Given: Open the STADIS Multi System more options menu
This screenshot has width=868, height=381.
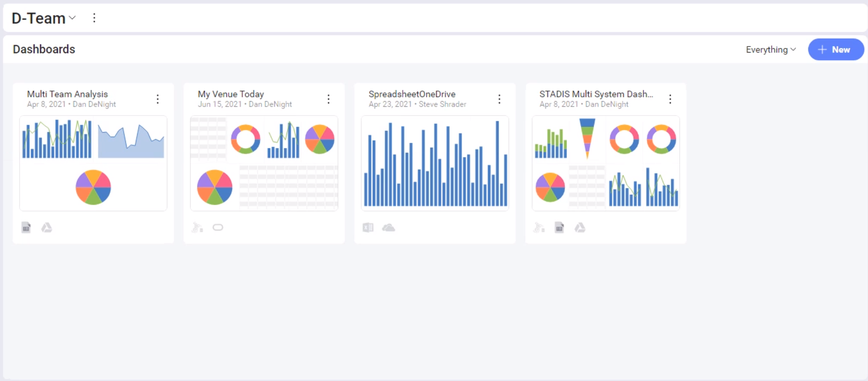Looking at the screenshot, I should point(670,99).
